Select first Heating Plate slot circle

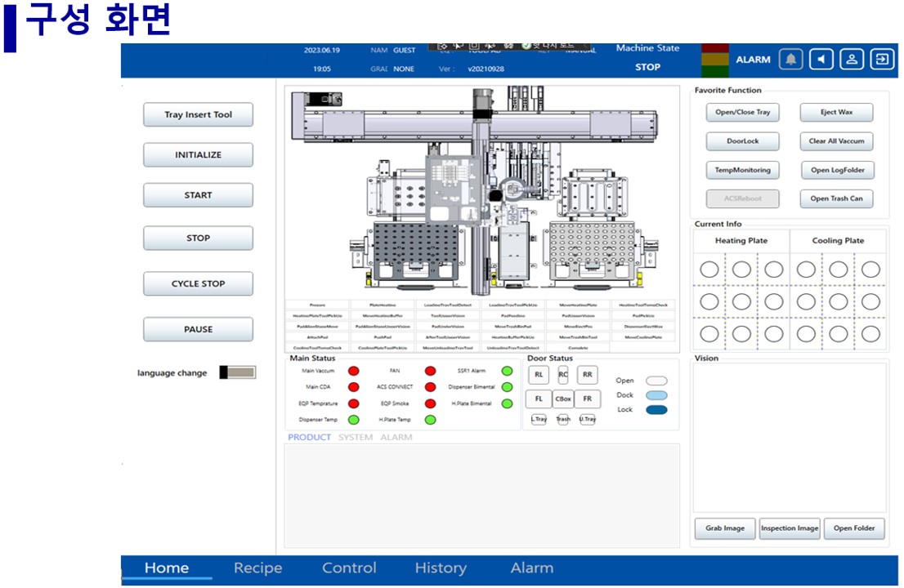(709, 269)
